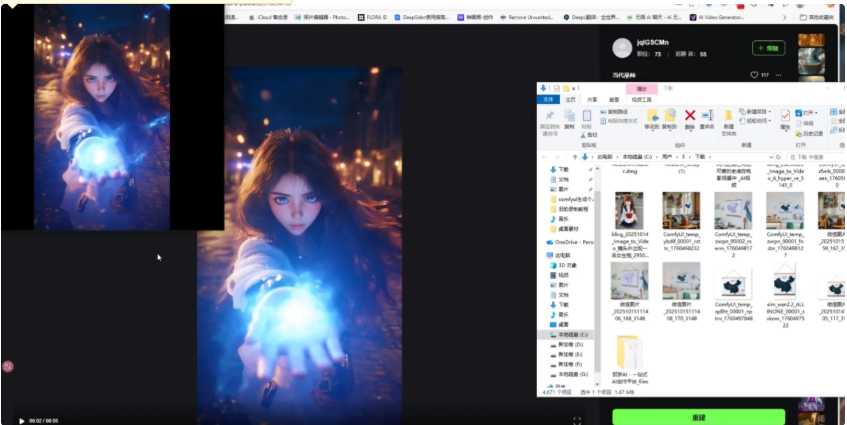Click the green follow button beside jqIGSCMn

pos(768,48)
